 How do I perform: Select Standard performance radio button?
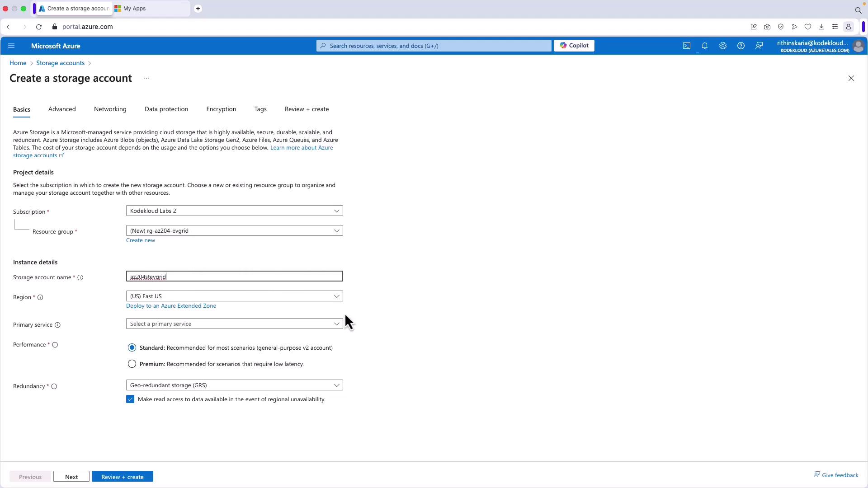pos(132,347)
